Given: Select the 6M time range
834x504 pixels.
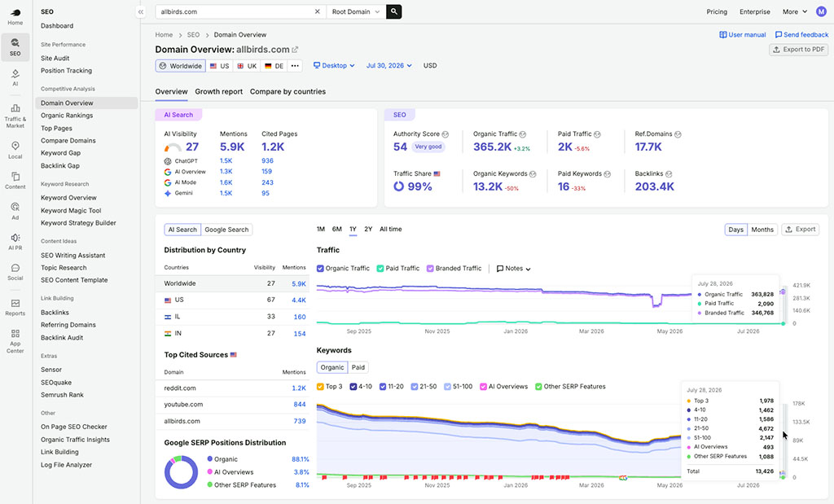Looking at the screenshot, I should 336,229.
